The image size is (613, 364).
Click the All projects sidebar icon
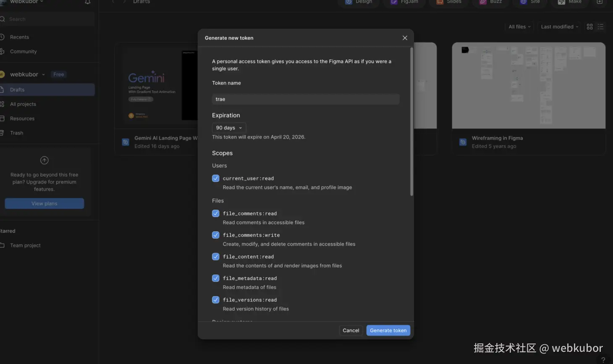2,104
